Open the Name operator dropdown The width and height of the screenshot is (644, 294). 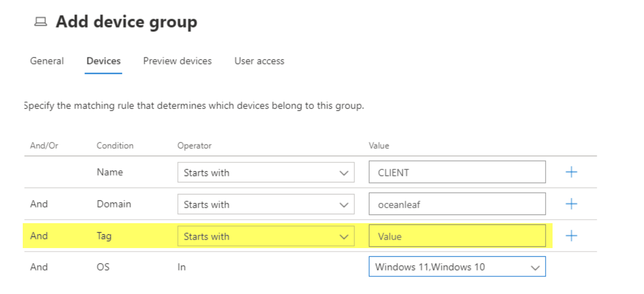point(265,173)
